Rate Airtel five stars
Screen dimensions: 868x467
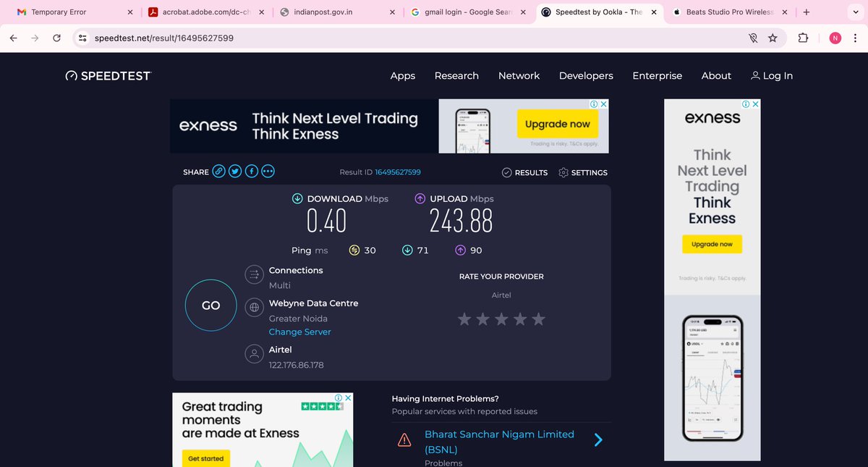tap(538, 319)
